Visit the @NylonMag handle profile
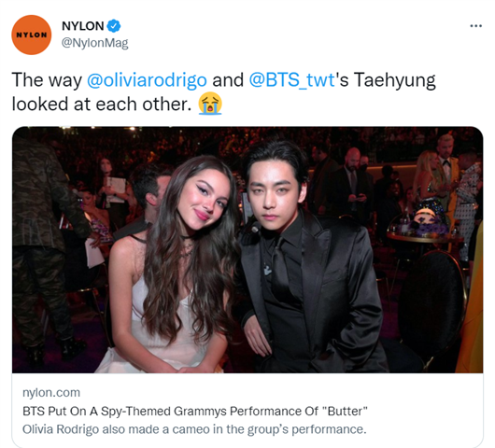This screenshot has height=448, width=495. click(x=94, y=43)
